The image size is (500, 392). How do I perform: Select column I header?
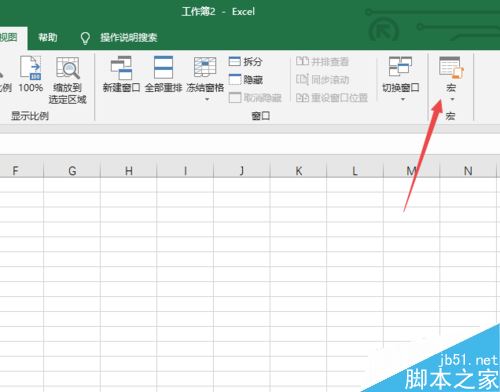[x=185, y=171]
